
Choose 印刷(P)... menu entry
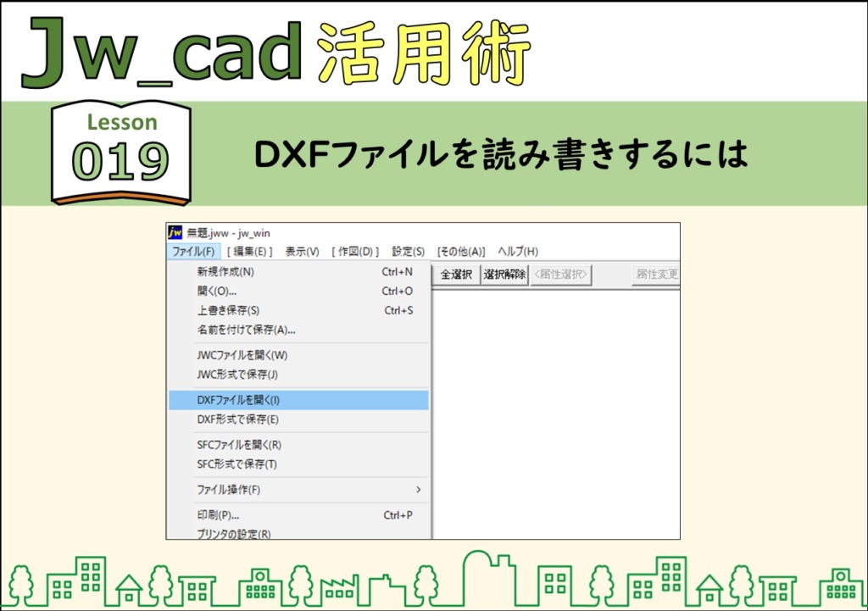299,515
